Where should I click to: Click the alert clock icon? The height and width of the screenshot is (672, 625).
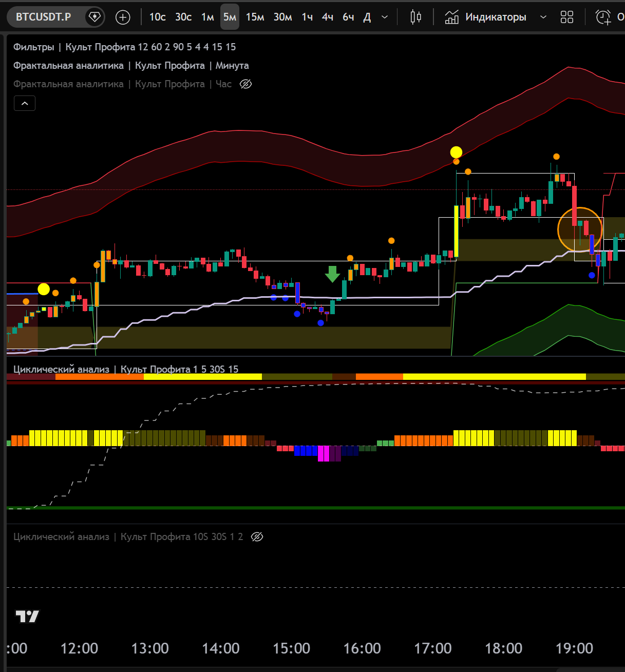point(603,17)
